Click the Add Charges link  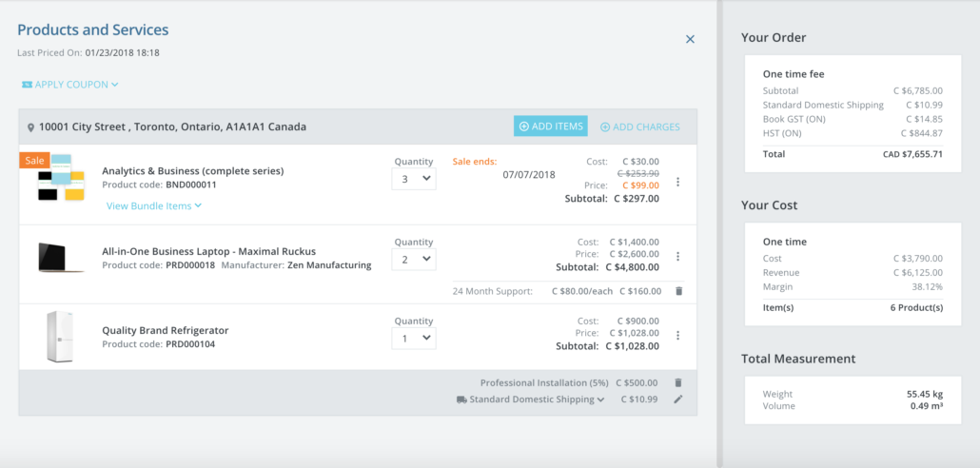point(639,127)
